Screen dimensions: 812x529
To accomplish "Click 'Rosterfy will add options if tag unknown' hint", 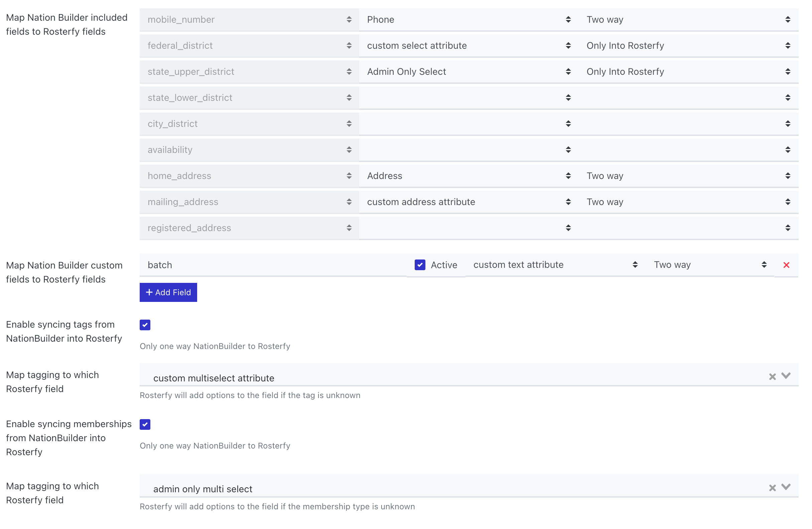I will coord(250,395).
